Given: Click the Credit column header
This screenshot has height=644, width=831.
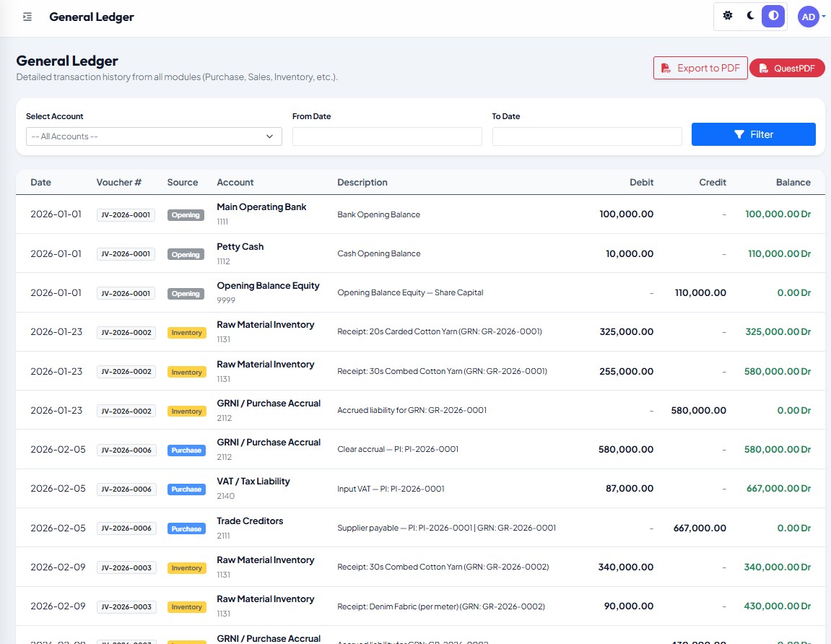Looking at the screenshot, I should 713,183.
